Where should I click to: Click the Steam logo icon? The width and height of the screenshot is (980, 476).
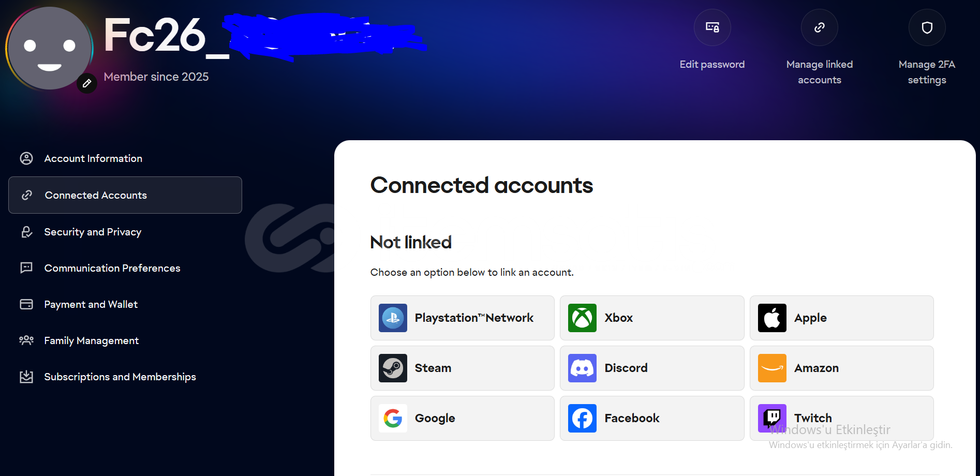[393, 368]
